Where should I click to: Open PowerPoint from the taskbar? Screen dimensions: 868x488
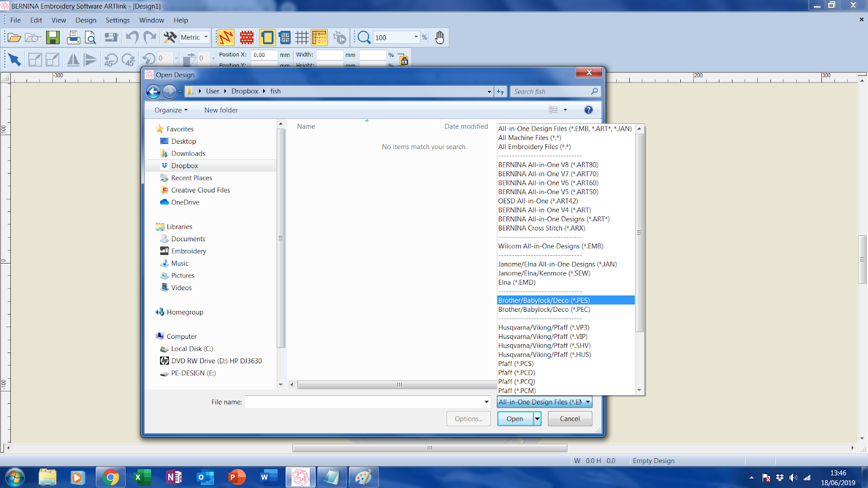237,477
